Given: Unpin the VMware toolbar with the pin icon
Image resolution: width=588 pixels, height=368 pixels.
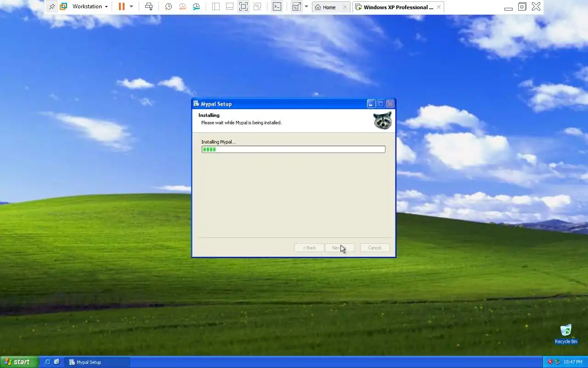Looking at the screenshot, I should pos(52,7).
